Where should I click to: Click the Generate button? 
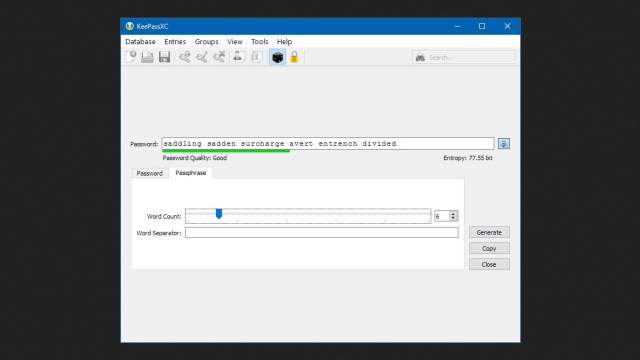pyautogui.click(x=489, y=232)
